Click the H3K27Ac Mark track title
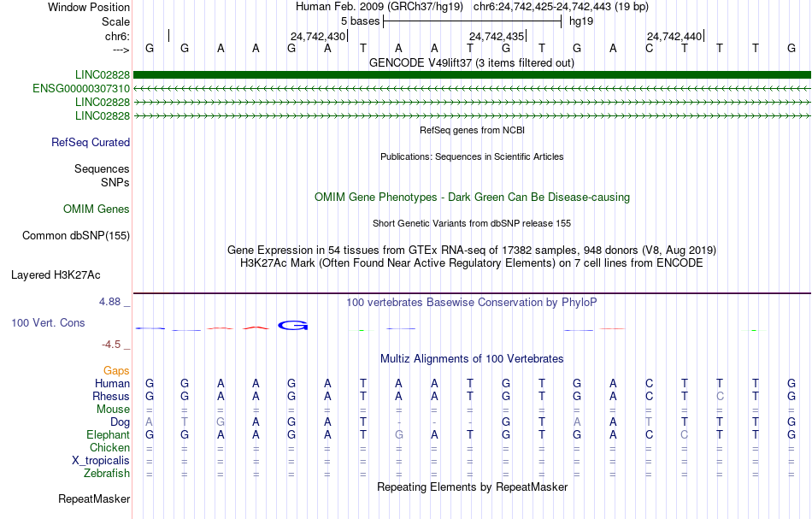The width and height of the screenshot is (812, 519). (x=472, y=262)
